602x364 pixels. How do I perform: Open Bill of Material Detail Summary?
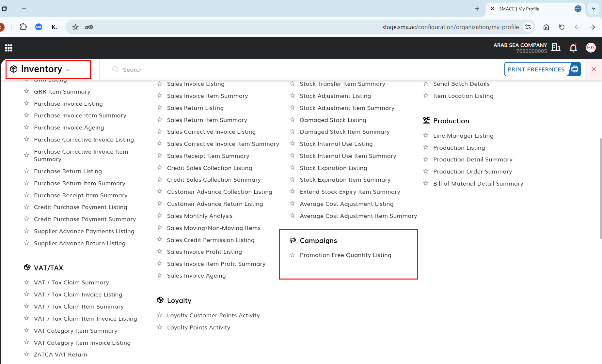tap(478, 184)
